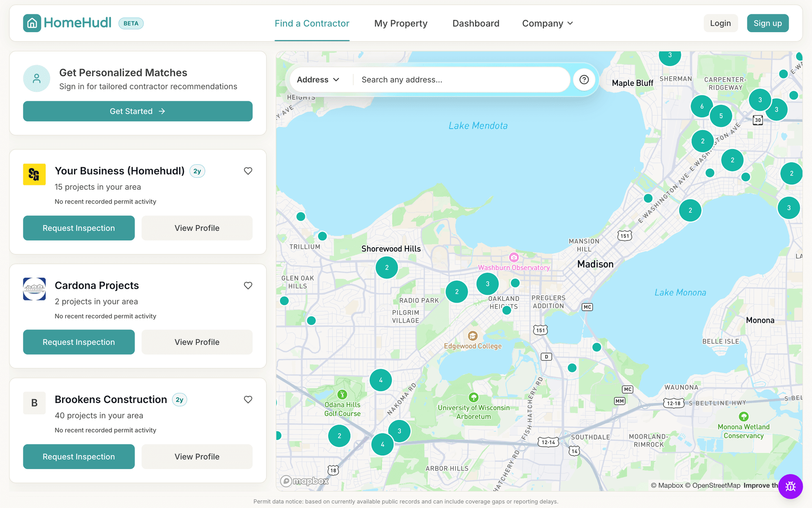
Task: Request Inspection from Brookens Construction
Action: (x=79, y=457)
